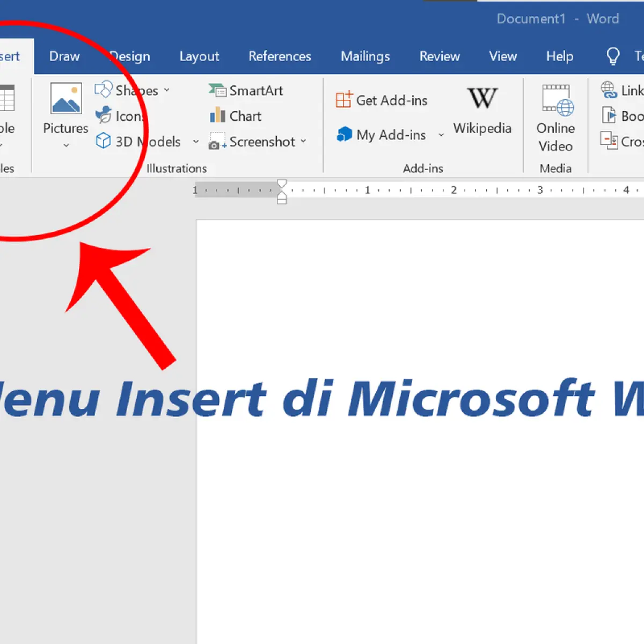
Task: Insert a SmartArt graphic
Action: (246, 90)
